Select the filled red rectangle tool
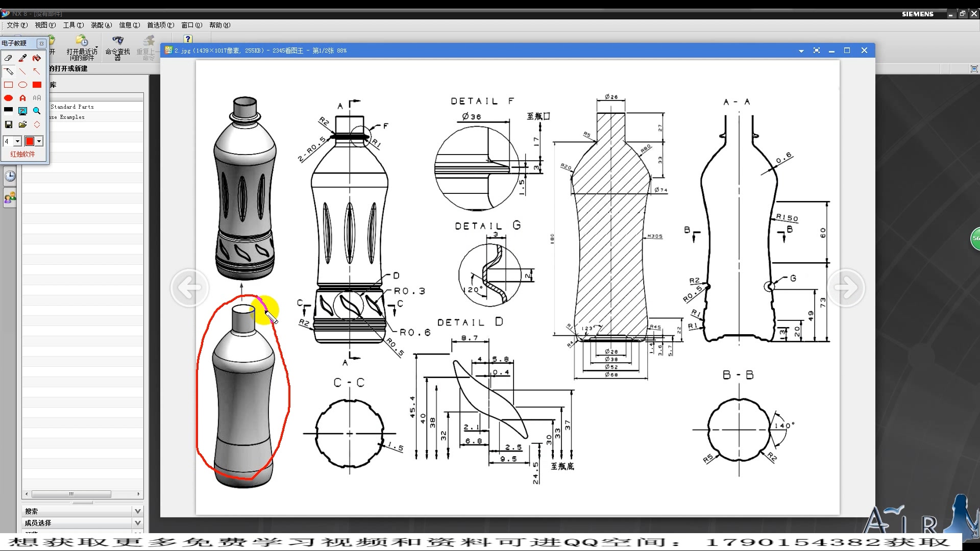Screen dimensions: 980x551 pyautogui.click(x=37, y=85)
